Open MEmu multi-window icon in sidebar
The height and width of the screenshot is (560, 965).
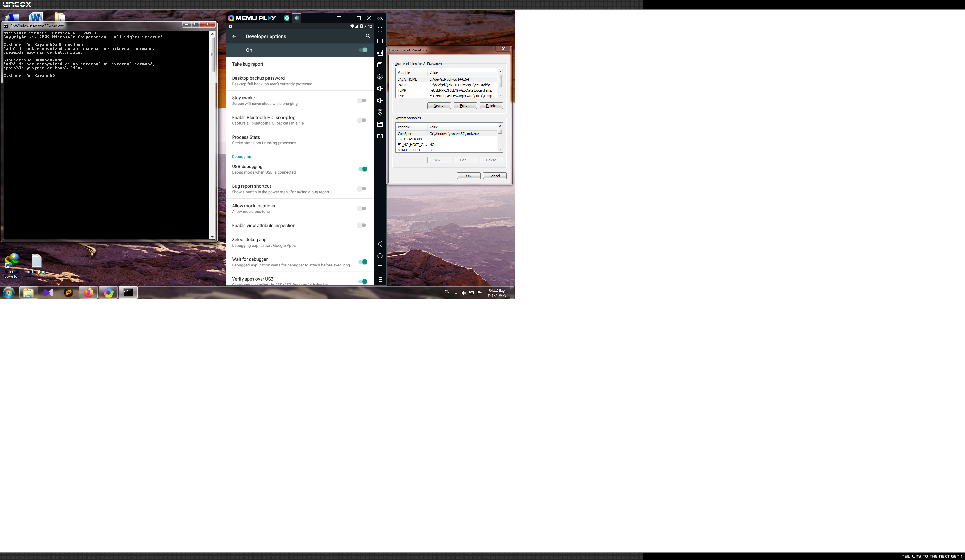point(380,65)
